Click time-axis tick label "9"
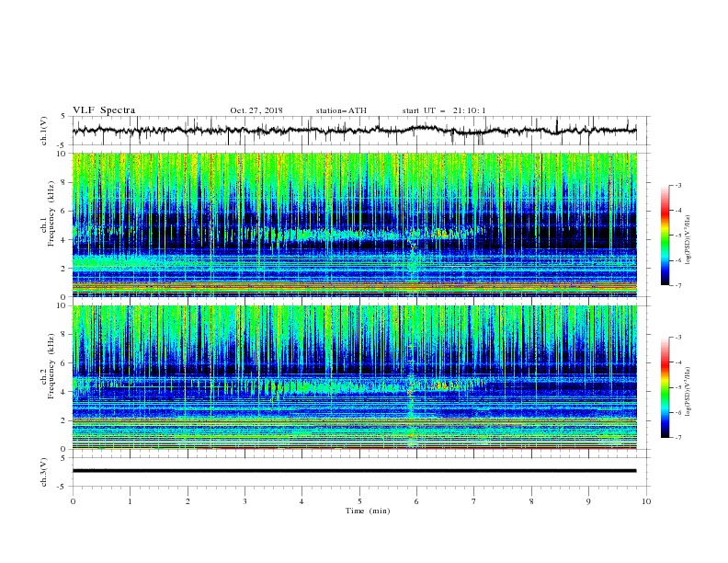Screen dimensions: 728x563 click(x=588, y=501)
